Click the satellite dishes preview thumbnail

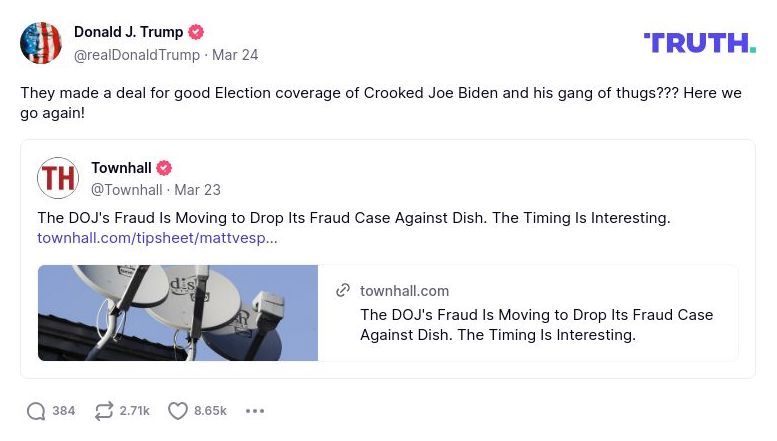point(178,313)
